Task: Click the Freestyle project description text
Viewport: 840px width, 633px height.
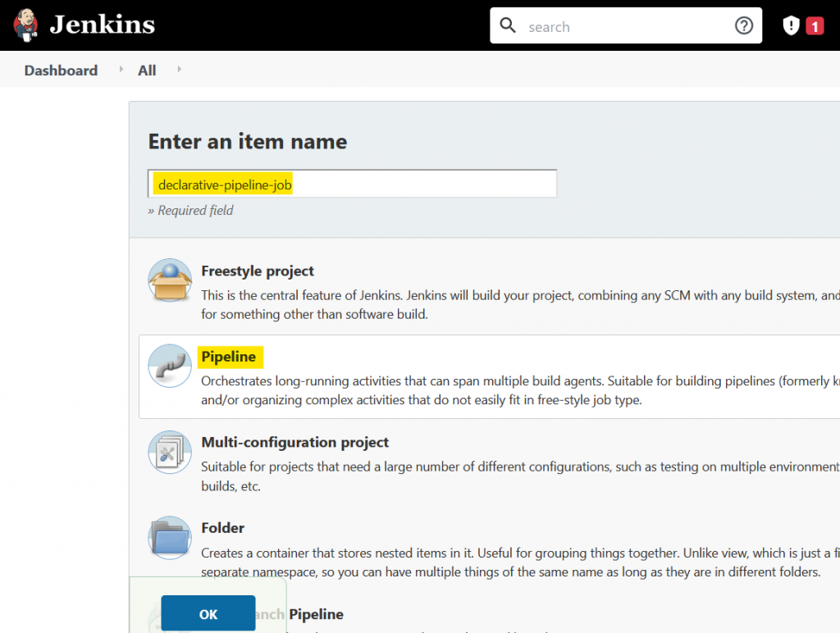Action: pyautogui.click(x=520, y=305)
